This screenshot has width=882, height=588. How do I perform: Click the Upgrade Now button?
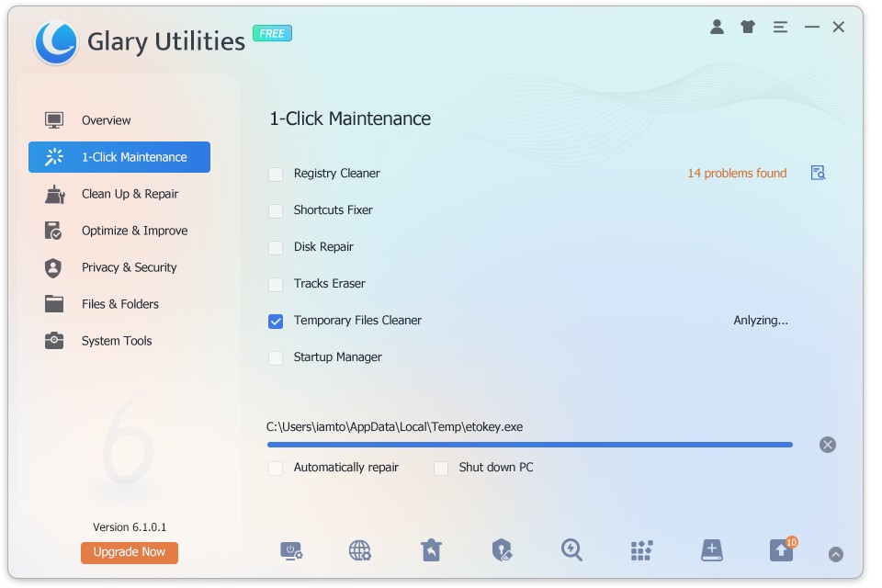coord(129,552)
